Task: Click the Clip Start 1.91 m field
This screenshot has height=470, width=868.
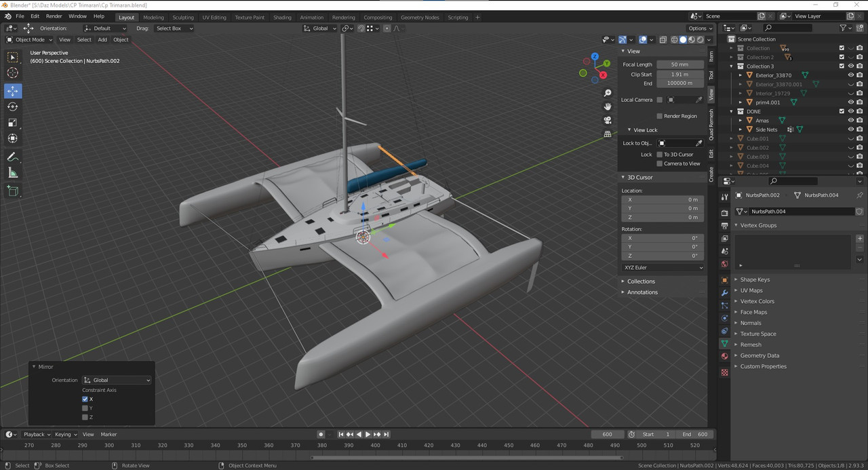Action: (679, 75)
